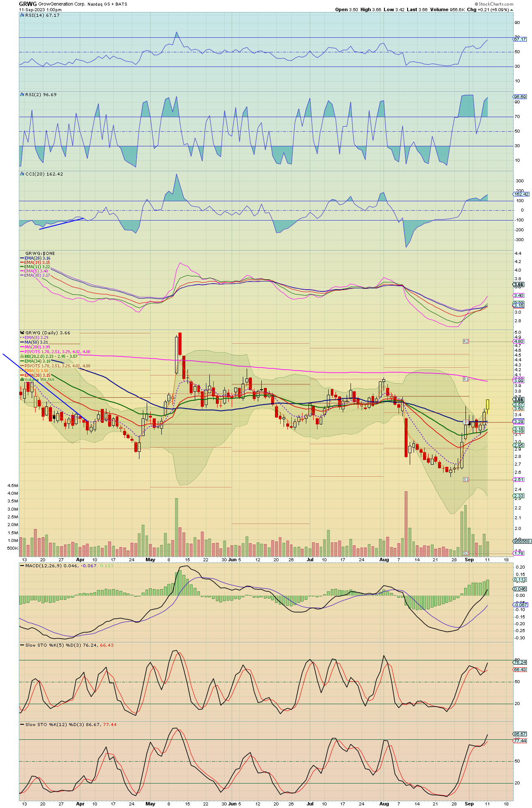Click the 76.24 Slow STO axis tag
Screen dimensions: 532x808
[520, 662]
